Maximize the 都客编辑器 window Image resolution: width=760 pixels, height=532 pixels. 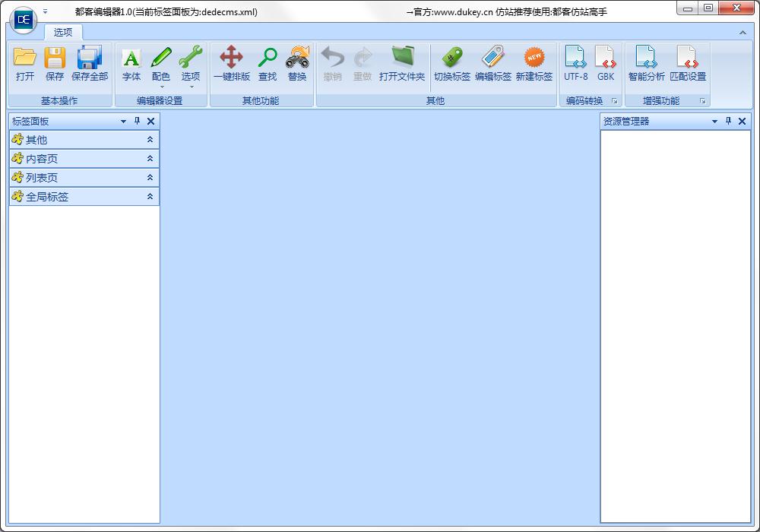tap(708, 8)
